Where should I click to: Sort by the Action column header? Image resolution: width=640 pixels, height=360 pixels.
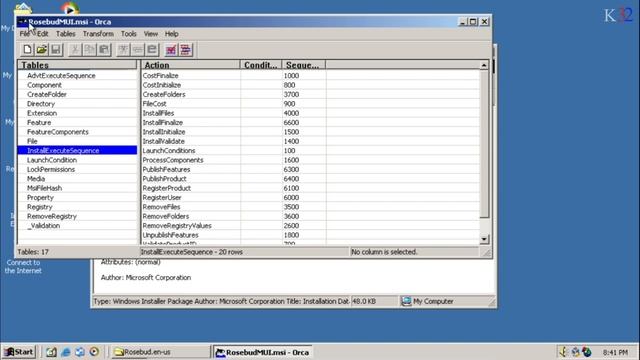coord(191,65)
